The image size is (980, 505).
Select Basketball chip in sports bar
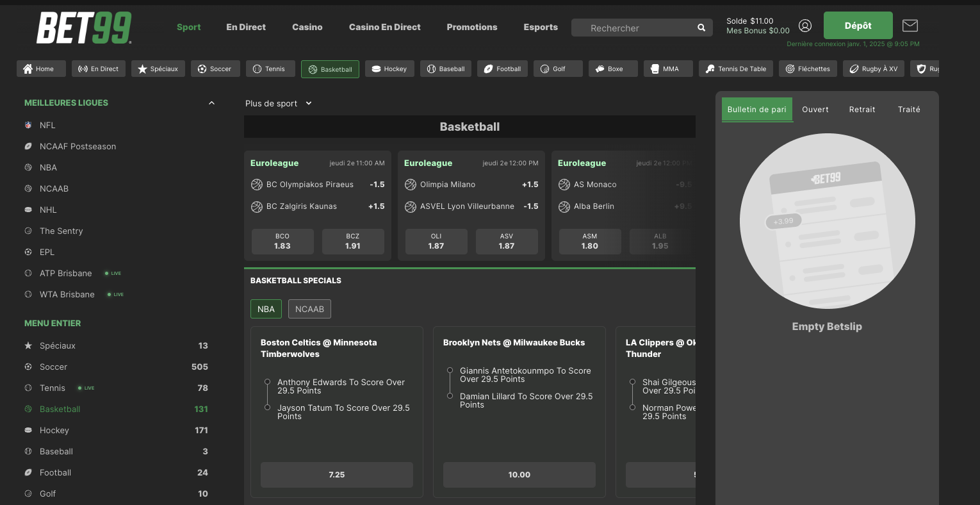[x=330, y=69]
